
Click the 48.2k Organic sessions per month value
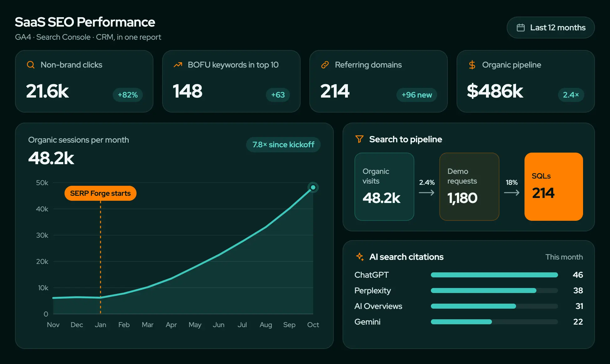pyautogui.click(x=51, y=158)
